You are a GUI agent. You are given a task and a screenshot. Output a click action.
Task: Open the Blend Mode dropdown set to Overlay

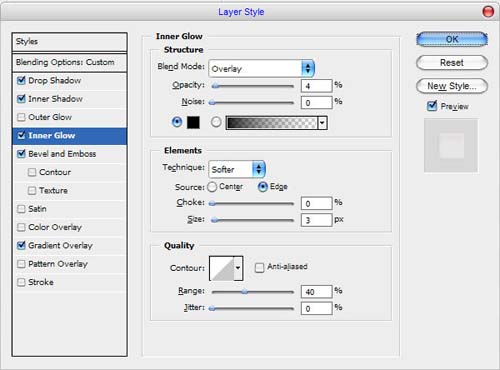pyautogui.click(x=262, y=68)
